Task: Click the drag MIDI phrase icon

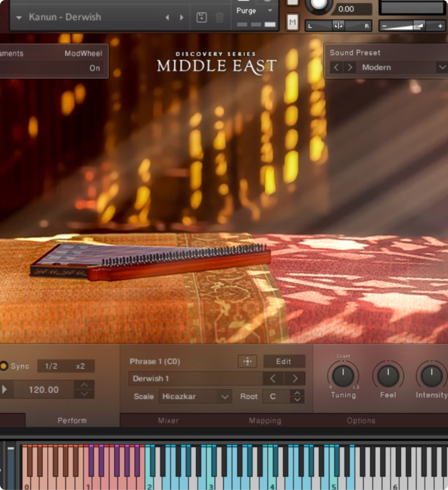Action: click(x=247, y=362)
